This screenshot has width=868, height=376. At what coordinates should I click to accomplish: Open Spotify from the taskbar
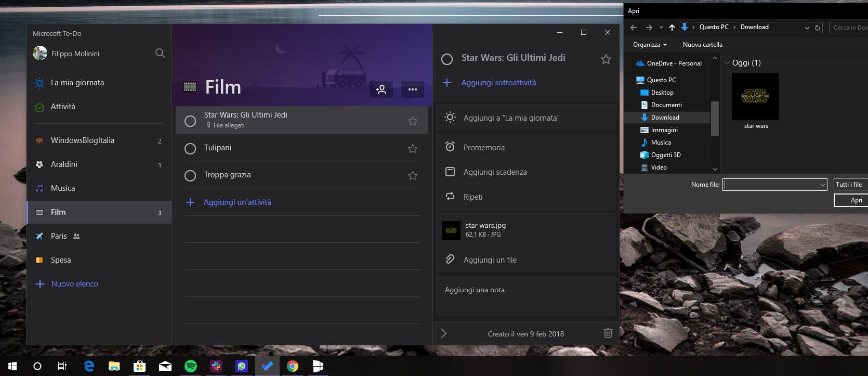pyautogui.click(x=191, y=366)
